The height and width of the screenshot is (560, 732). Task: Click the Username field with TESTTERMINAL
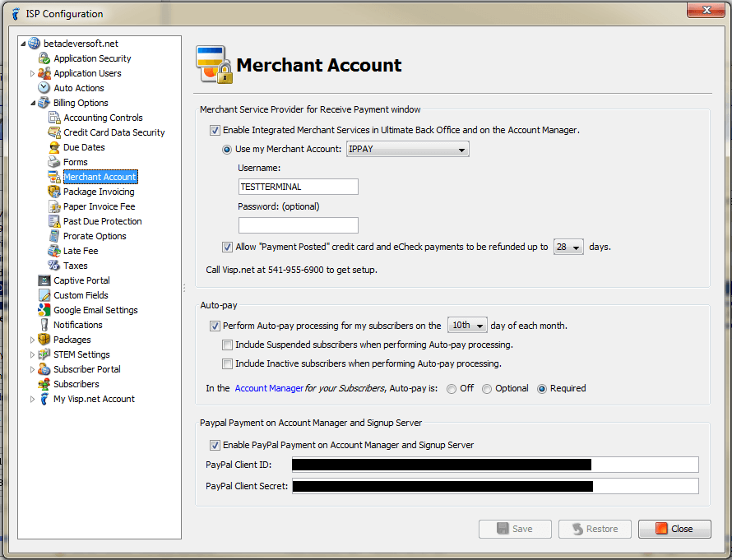point(299,187)
